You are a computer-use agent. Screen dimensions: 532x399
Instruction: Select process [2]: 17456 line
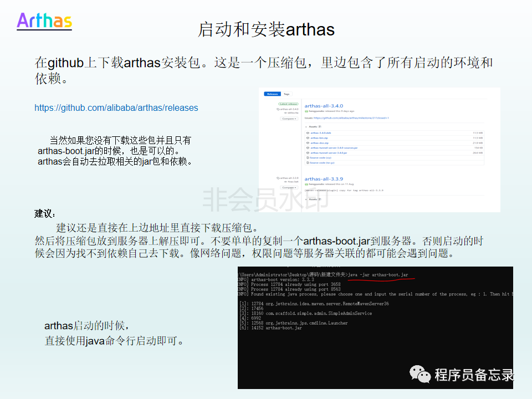(x=252, y=309)
